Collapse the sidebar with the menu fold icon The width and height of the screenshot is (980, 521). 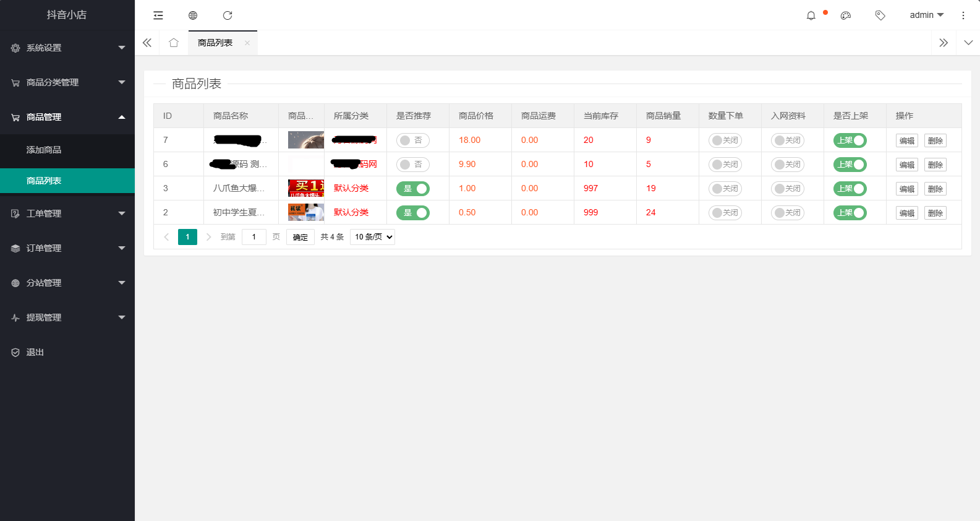[x=158, y=15]
